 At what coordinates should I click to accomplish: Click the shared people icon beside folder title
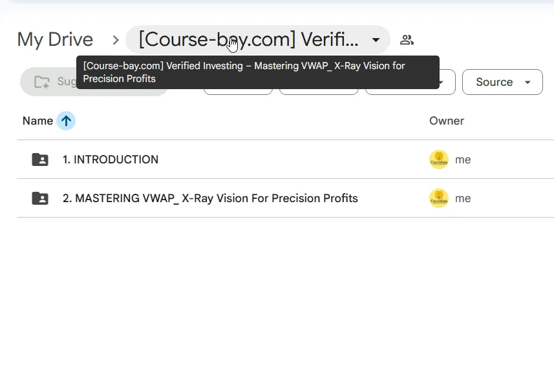coord(407,40)
